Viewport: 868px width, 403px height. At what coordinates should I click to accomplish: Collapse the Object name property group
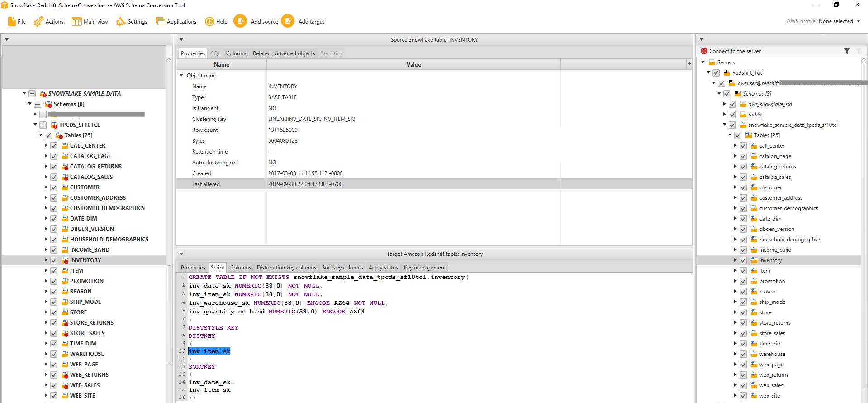point(181,75)
